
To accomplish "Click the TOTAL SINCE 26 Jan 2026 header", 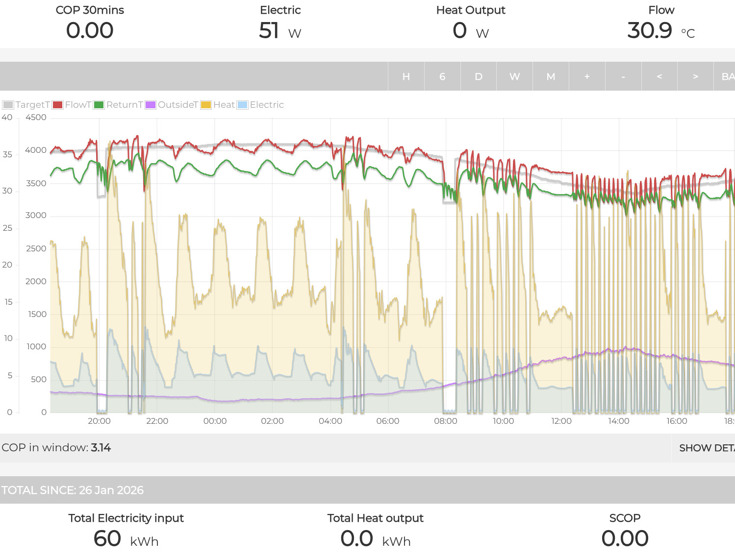I will [x=73, y=490].
